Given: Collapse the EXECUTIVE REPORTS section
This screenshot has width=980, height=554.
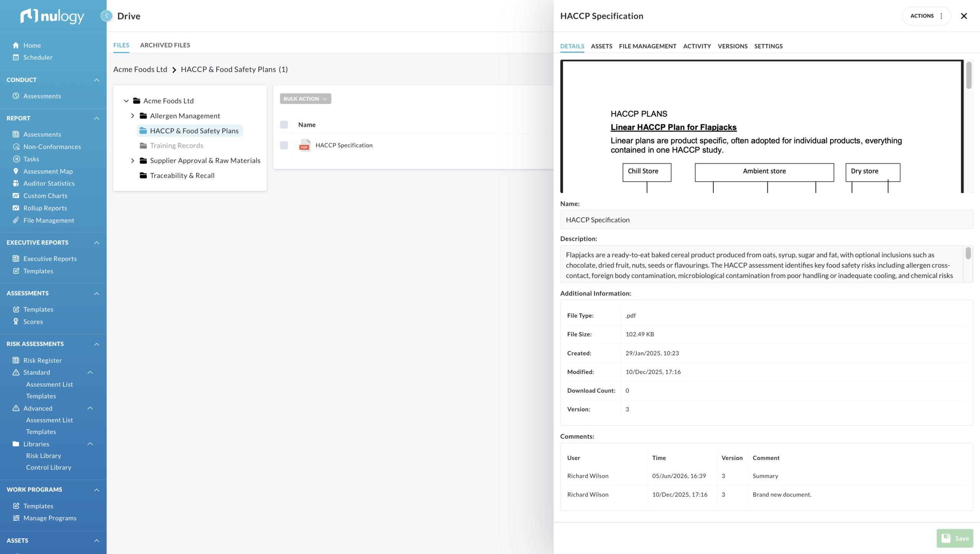Looking at the screenshot, I should tap(96, 242).
